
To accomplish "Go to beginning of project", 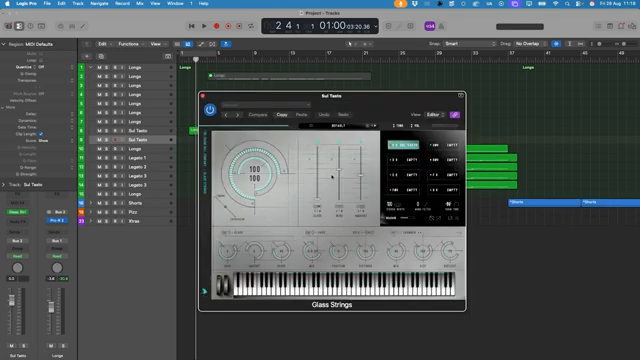I will 191,26.
